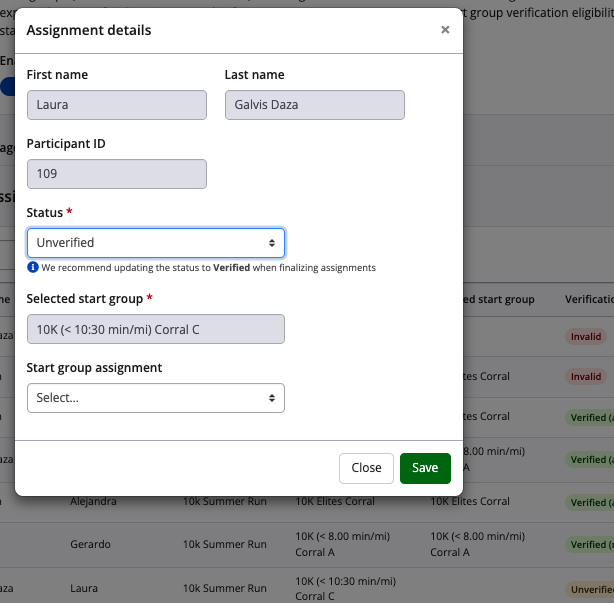Select the Gerardo cell in the table
Screen dimensions: 614x603
(x=91, y=545)
